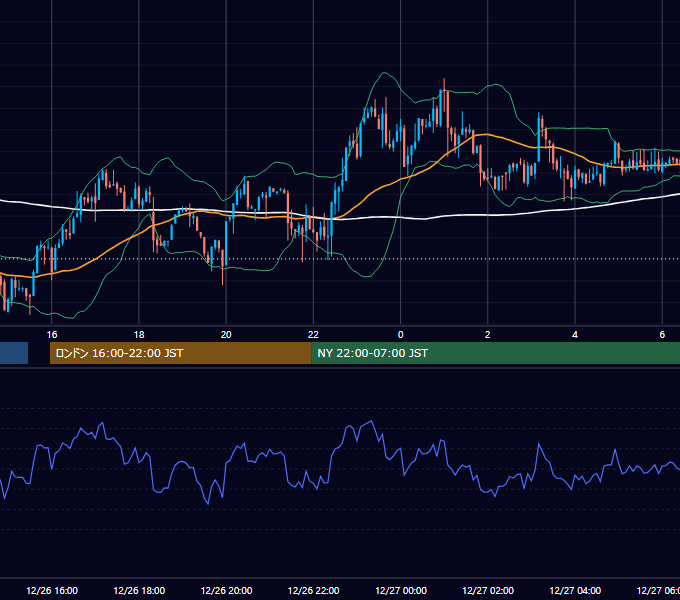Click the 22 hour label on price chart axis

coord(313,335)
